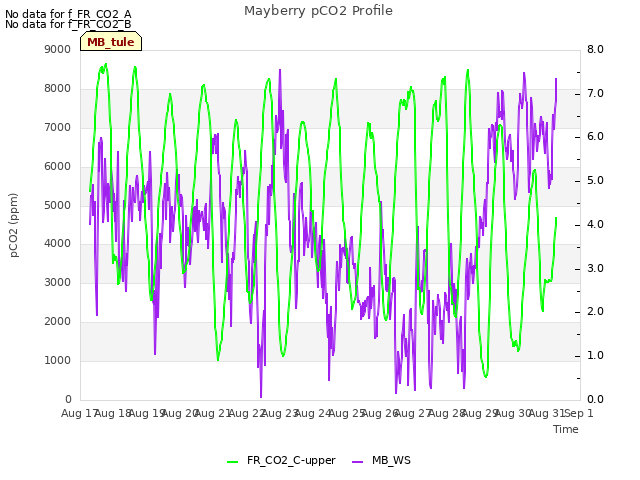
Task: Click the Aug 29 date label
Action: tap(479, 414)
